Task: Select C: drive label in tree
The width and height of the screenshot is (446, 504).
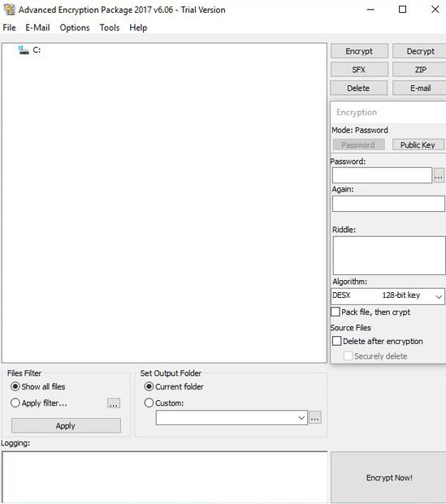Action: point(37,50)
